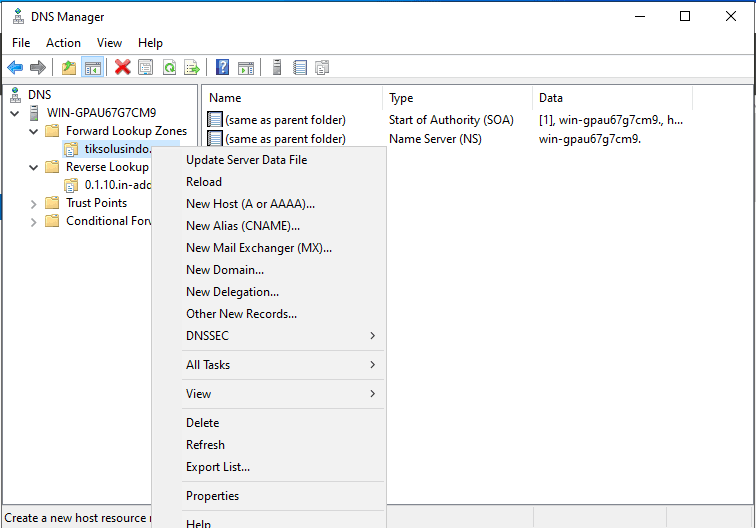Select the 0.1.10.in-addr reverse zone
Viewport: 756px width, 528px height.
tap(117, 185)
